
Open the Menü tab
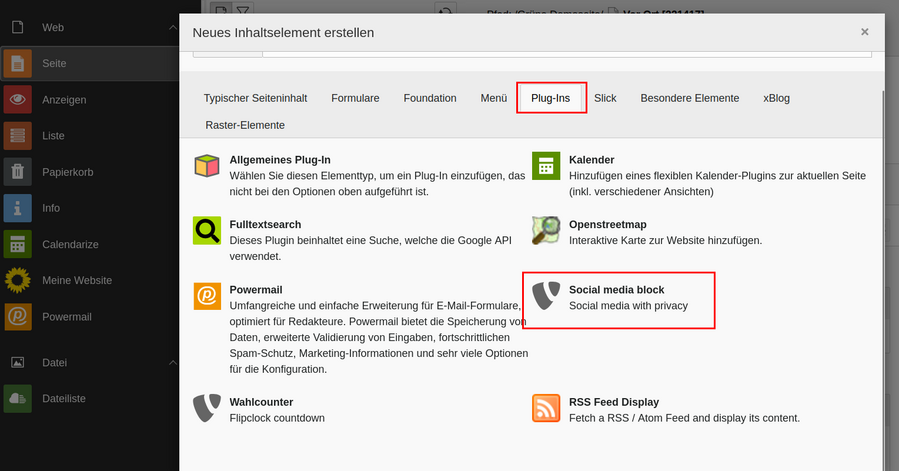[x=494, y=98]
